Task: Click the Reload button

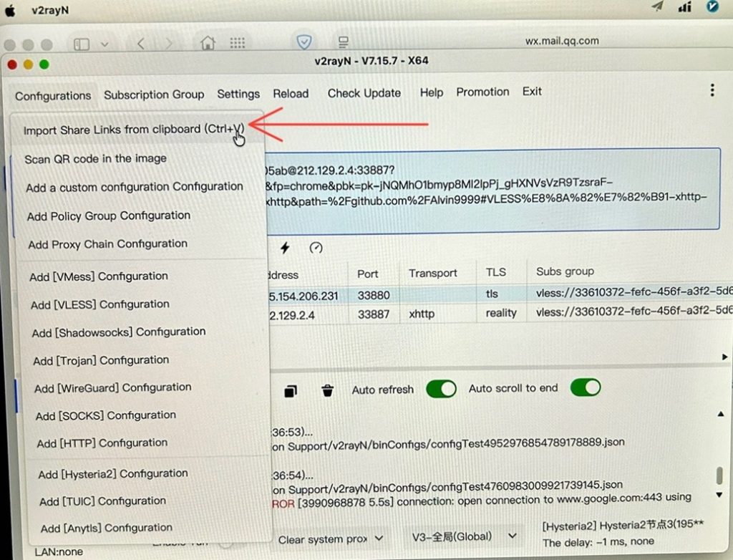Action: (x=290, y=94)
